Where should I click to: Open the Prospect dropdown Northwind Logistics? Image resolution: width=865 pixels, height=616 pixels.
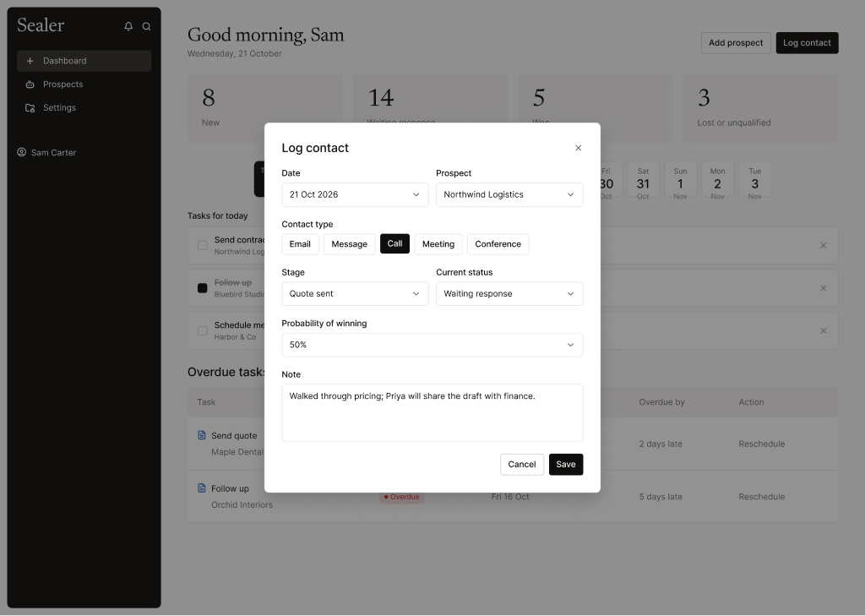509,195
